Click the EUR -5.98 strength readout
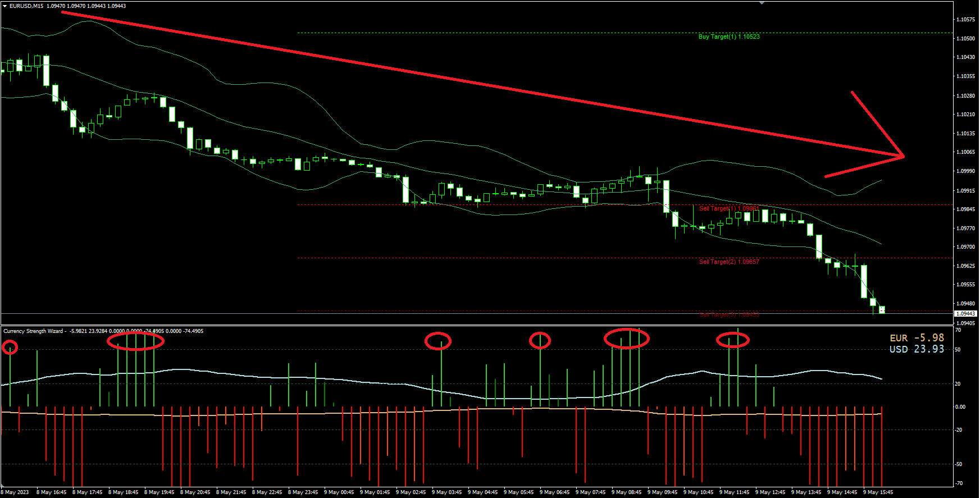Viewport: 980px width, 498px height. [917, 338]
